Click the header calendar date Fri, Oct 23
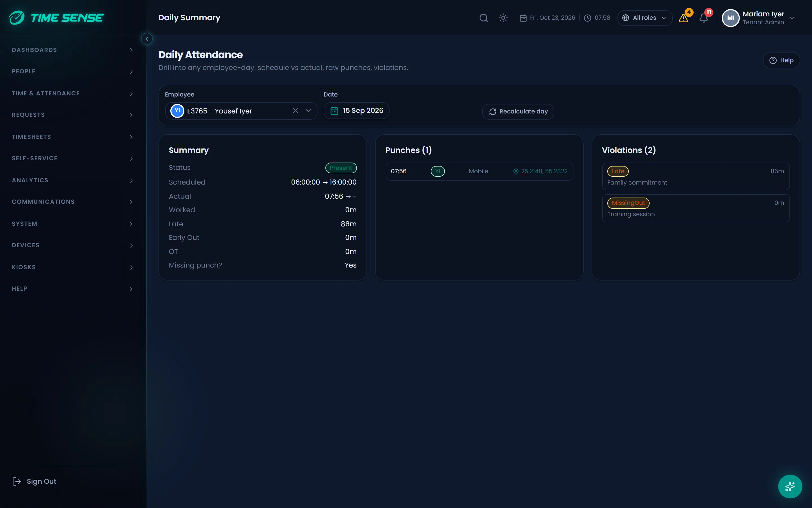The width and height of the screenshot is (812, 508). 547,18
